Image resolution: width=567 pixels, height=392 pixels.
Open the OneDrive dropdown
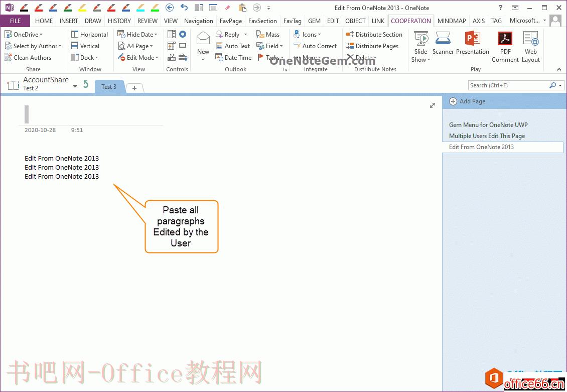point(24,34)
